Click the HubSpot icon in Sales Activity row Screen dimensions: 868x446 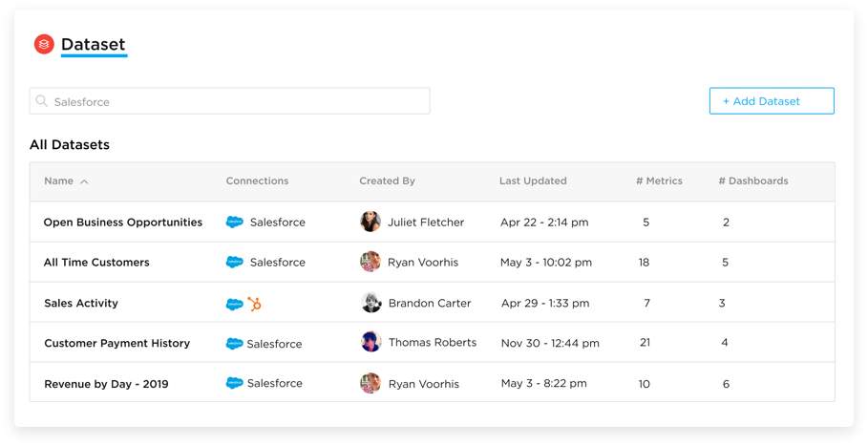click(x=255, y=304)
